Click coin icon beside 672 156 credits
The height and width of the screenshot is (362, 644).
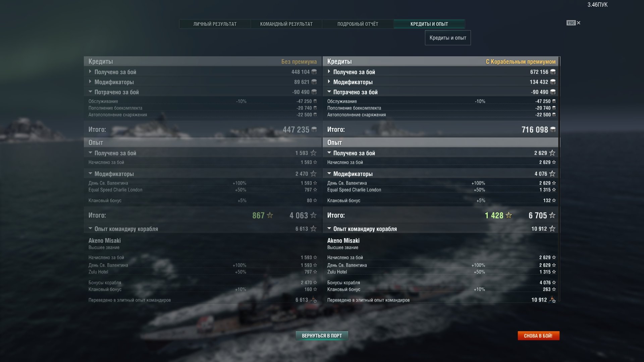[x=553, y=72]
